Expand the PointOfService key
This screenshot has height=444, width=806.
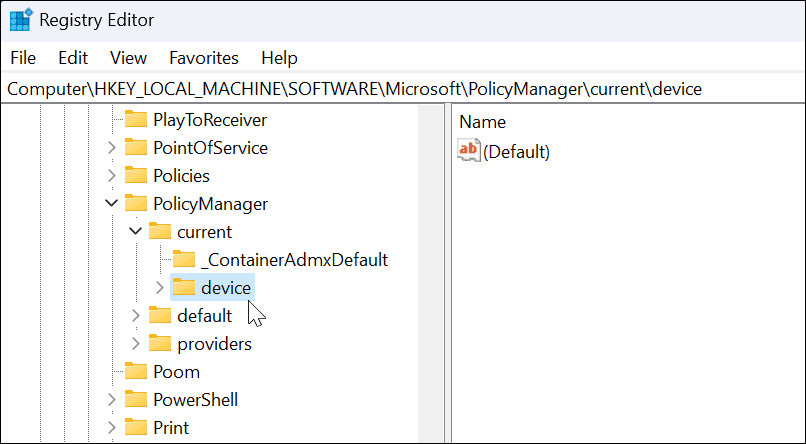pyautogui.click(x=110, y=148)
